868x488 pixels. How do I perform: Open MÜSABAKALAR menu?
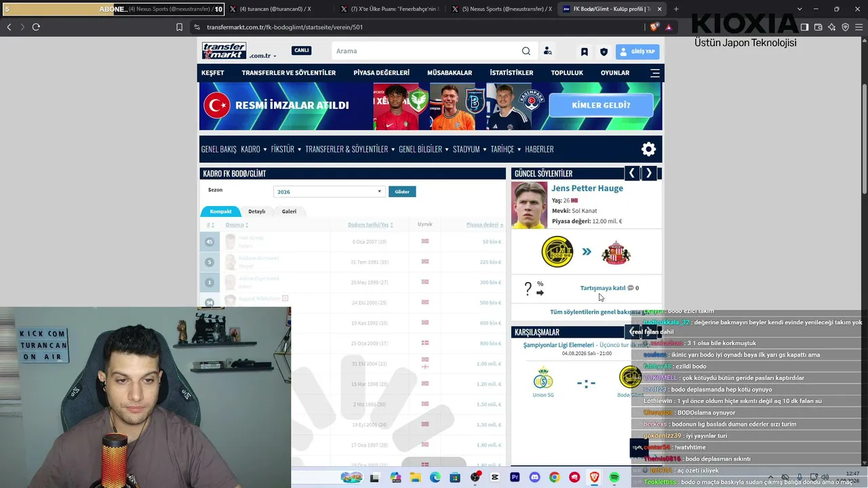450,73
